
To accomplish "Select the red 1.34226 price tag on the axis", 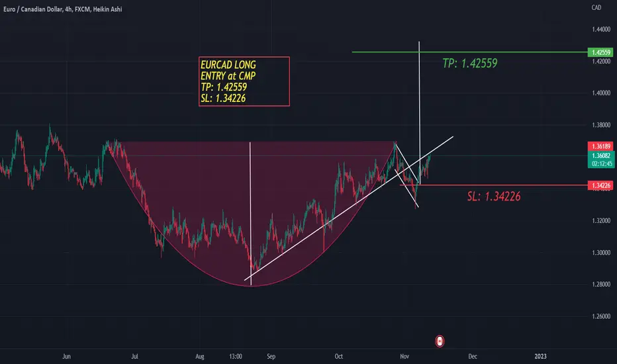I will click(600, 185).
